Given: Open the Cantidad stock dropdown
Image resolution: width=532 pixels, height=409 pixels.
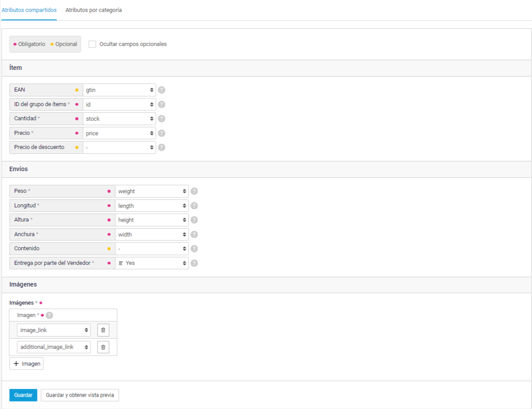Looking at the screenshot, I should click(119, 118).
